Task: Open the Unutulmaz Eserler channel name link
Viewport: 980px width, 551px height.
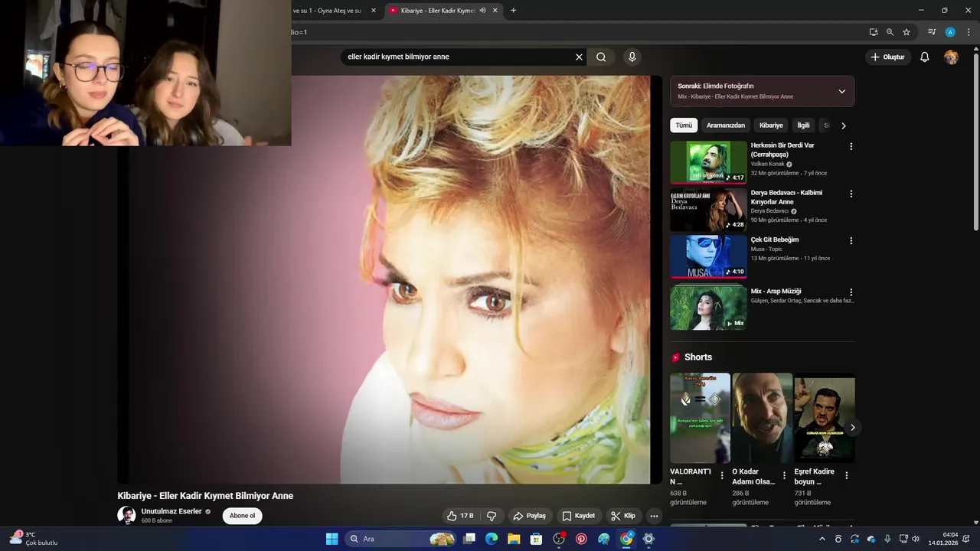Action: (171, 511)
